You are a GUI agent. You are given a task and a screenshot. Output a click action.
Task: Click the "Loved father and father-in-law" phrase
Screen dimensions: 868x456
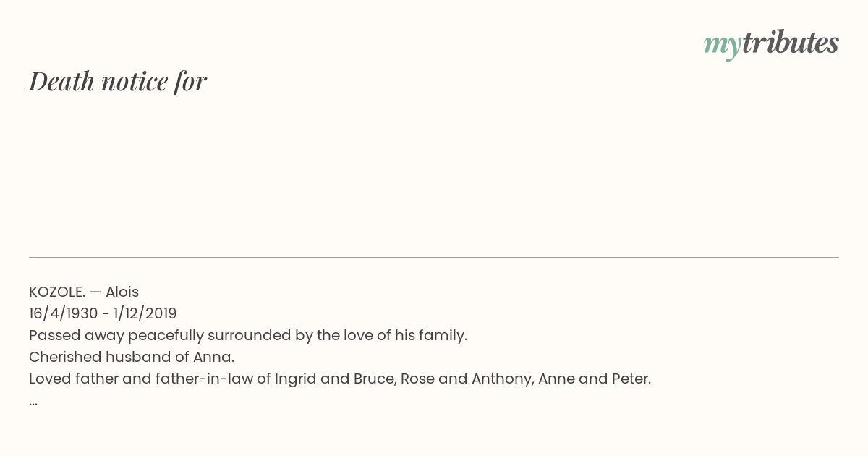coord(141,379)
